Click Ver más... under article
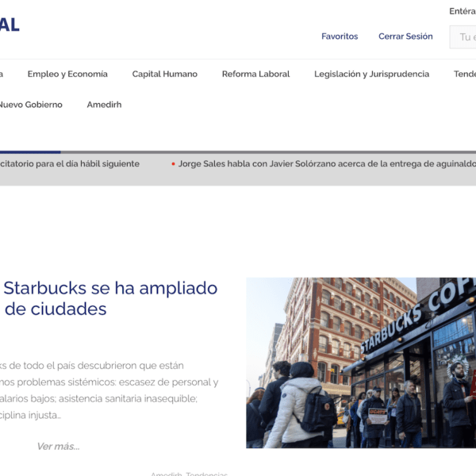476x476 pixels. coord(58,446)
